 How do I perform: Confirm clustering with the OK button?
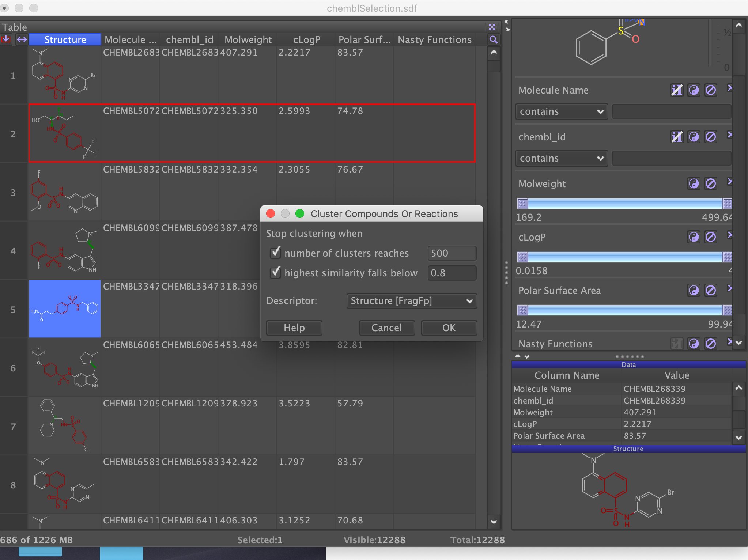[x=449, y=328]
